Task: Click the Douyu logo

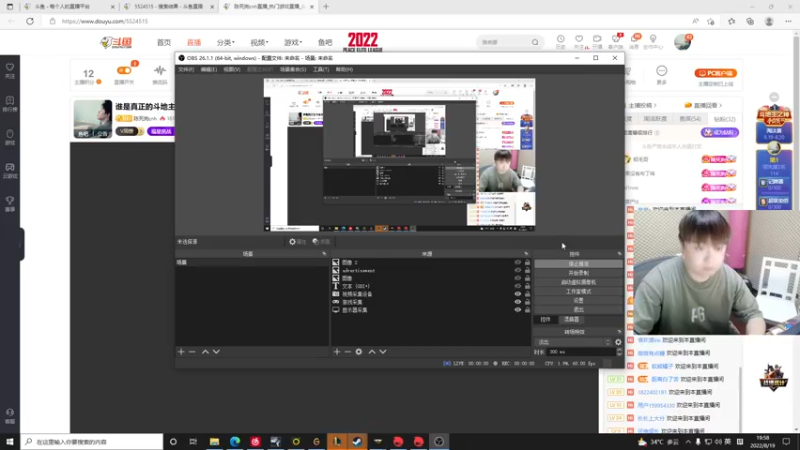Action: point(116,42)
